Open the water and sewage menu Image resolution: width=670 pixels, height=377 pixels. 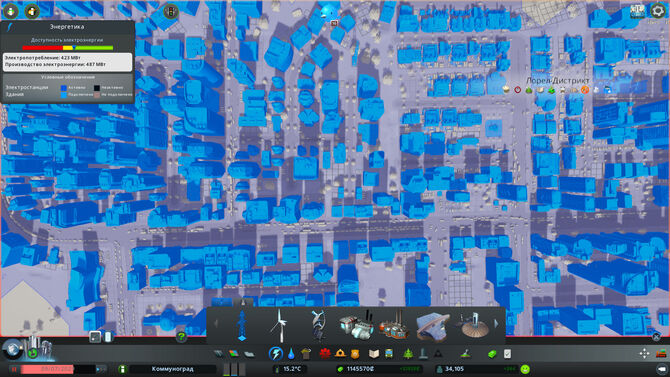pyautogui.click(x=291, y=354)
